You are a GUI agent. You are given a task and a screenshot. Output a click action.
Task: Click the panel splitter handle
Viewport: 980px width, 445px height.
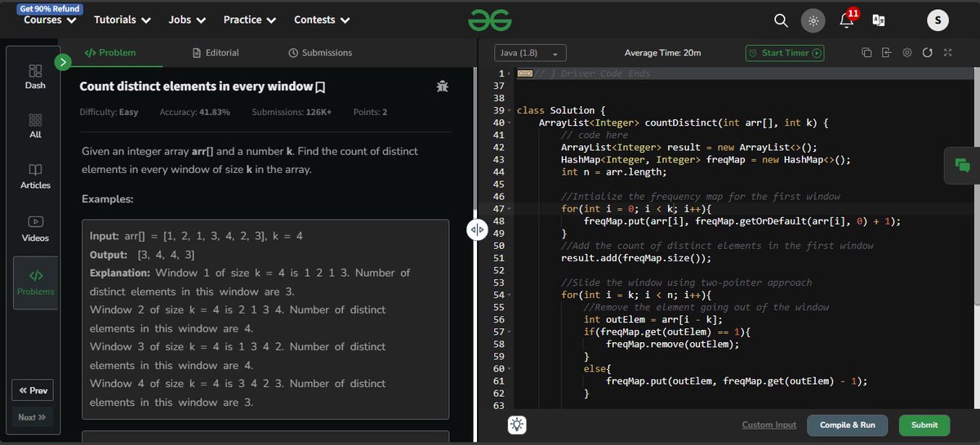tap(477, 230)
